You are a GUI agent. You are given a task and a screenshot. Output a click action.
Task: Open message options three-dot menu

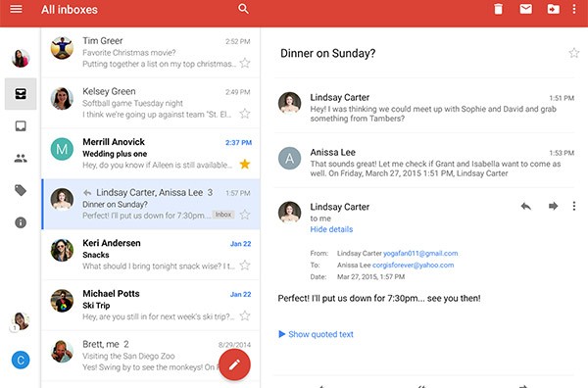click(574, 206)
